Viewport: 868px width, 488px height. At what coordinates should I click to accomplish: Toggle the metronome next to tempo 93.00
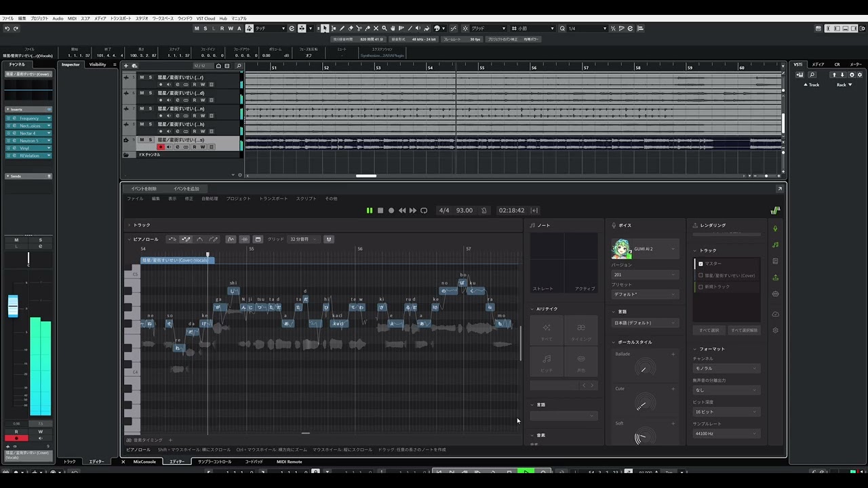pyautogui.click(x=484, y=211)
